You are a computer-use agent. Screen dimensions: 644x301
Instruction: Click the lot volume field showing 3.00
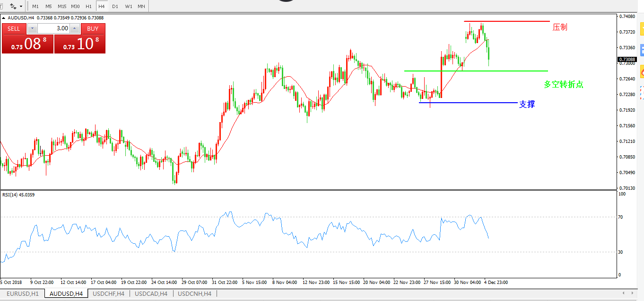pyautogui.click(x=53, y=28)
